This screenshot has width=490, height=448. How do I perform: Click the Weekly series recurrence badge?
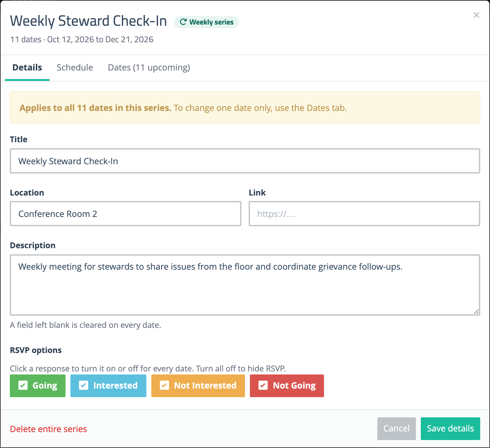pos(206,22)
